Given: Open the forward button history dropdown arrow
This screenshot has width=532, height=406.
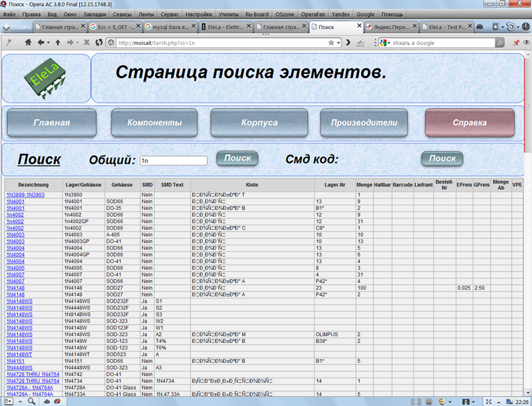Looking at the screenshot, I should (78, 43).
